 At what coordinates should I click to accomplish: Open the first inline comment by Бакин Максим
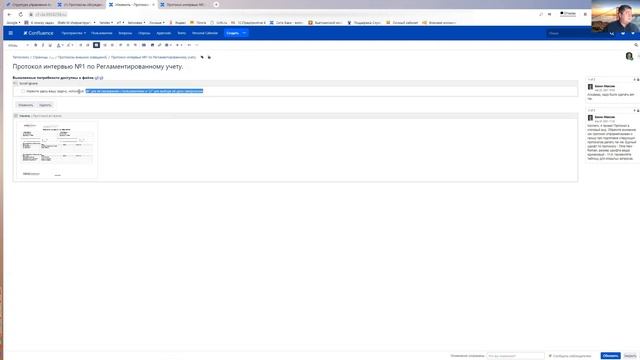pos(612,90)
